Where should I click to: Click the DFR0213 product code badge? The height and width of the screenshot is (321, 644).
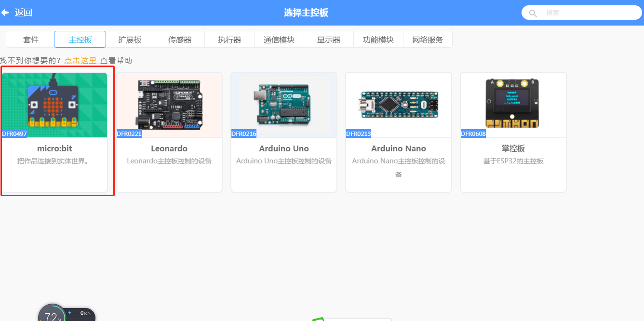359,134
